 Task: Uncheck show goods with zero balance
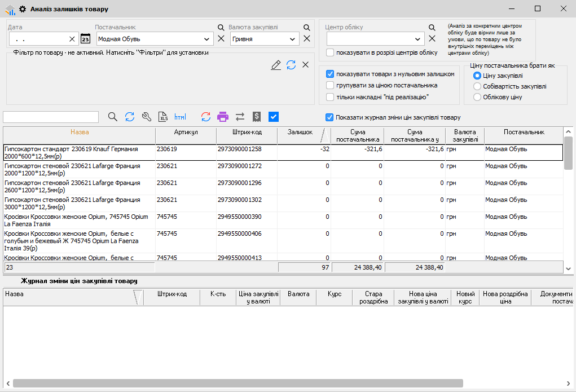coord(330,74)
